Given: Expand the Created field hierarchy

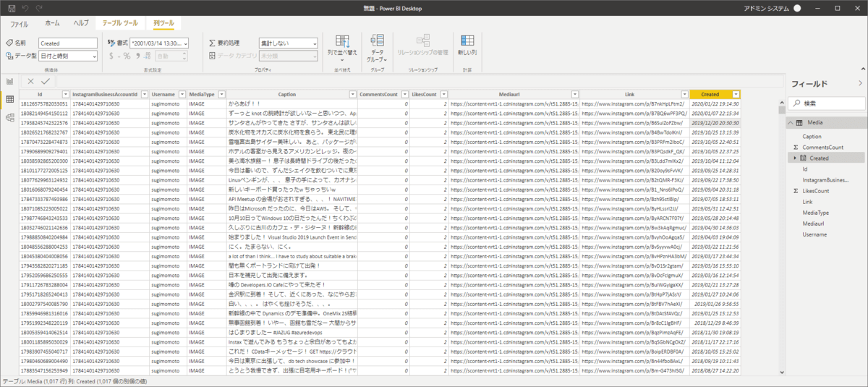Looking at the screenshot, I should point(795,158).
